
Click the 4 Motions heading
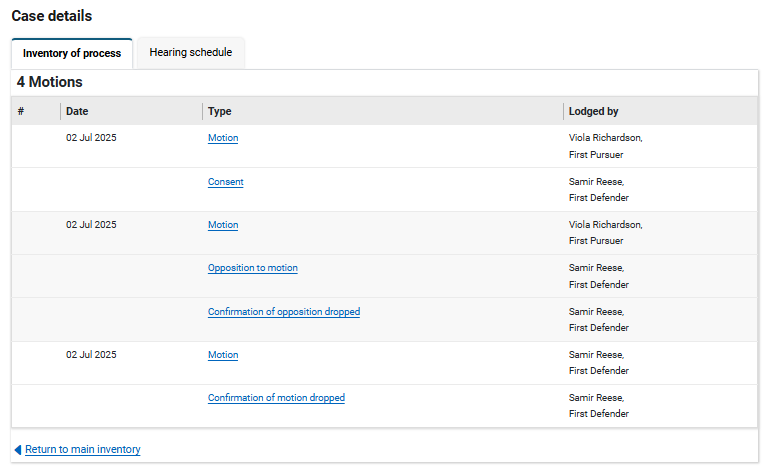(50, 82)
